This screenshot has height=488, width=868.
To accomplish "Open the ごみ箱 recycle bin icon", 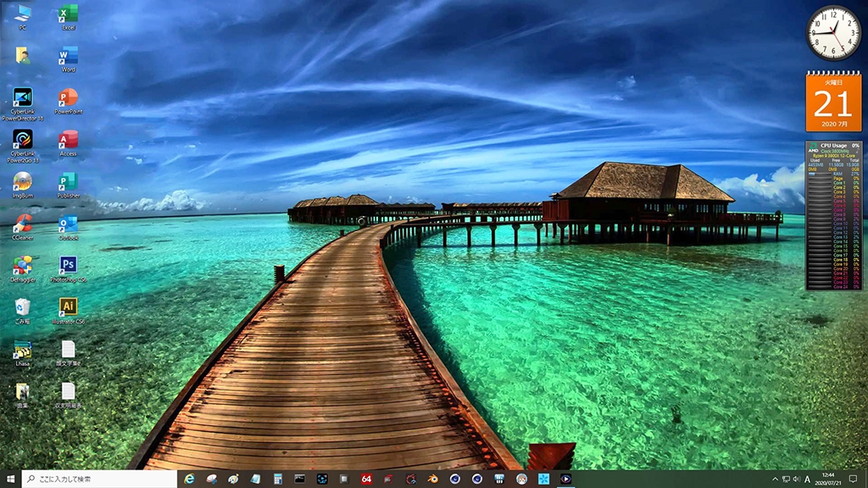I will click(23, 310).
